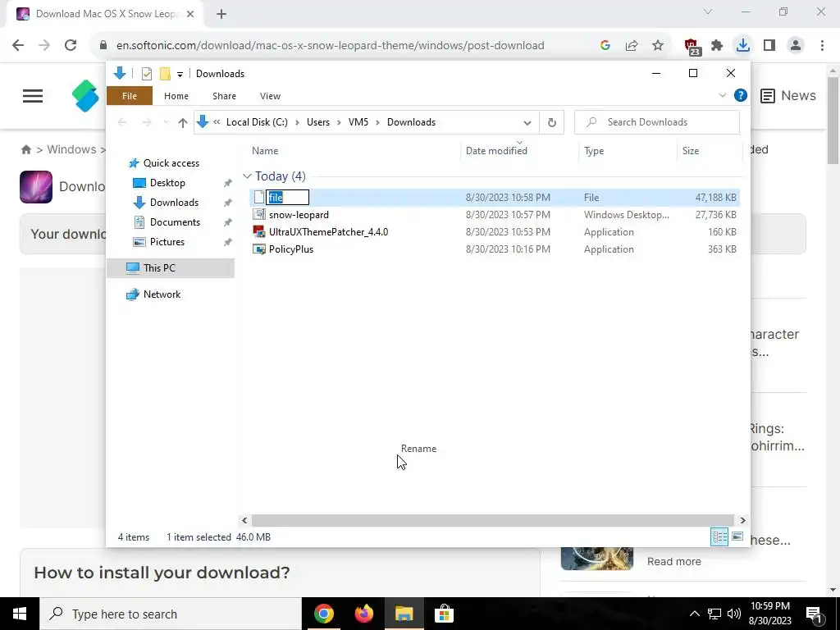Click VM5 in the address path
This screenshot has height=630, width=840.
tap(358, 122)
